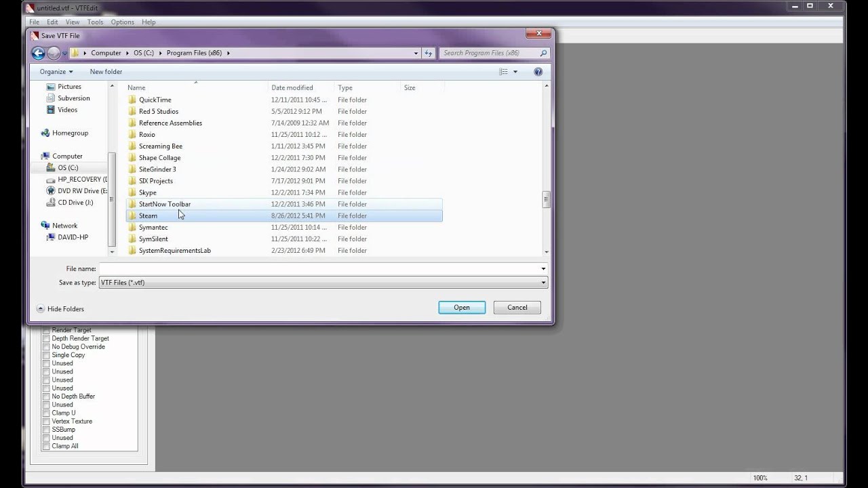Open the Options menu in VTFEdit

pyautogui.click(x=123, y=22)
